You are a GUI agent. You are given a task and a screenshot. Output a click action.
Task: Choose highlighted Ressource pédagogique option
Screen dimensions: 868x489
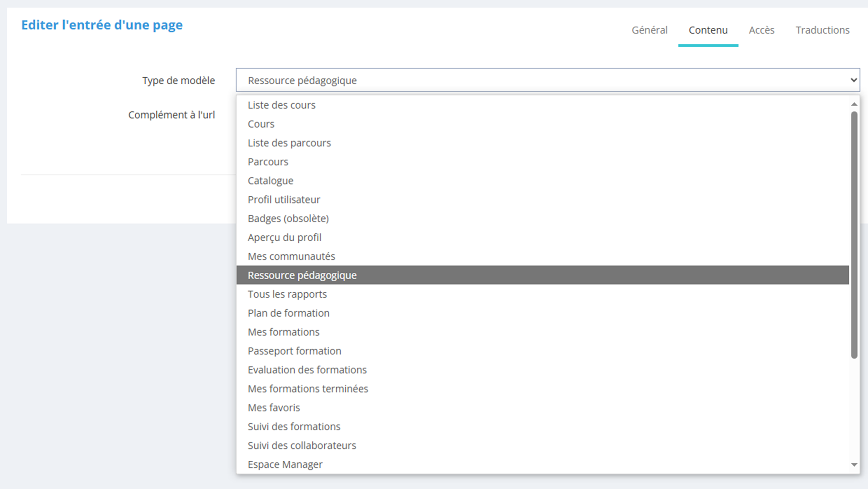(x=302, y=275)
